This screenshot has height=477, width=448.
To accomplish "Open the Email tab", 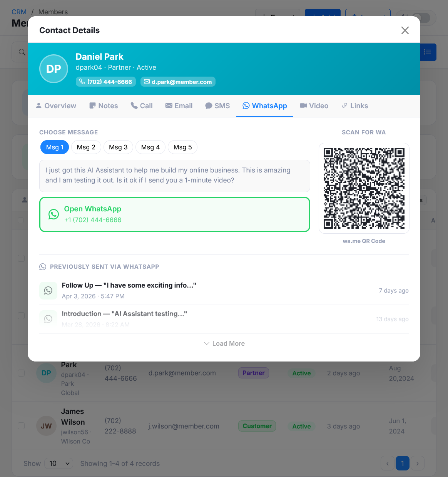I will click(179, 106).
